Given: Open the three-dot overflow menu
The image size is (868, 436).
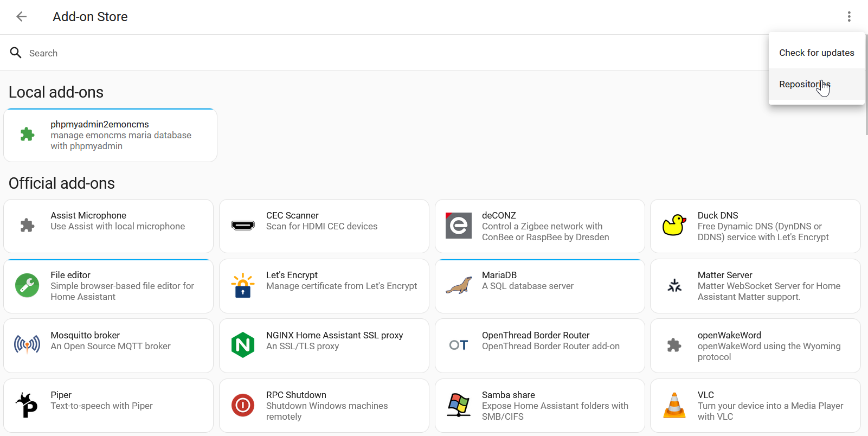Looking at the screenshot, I should coord(849,17).
